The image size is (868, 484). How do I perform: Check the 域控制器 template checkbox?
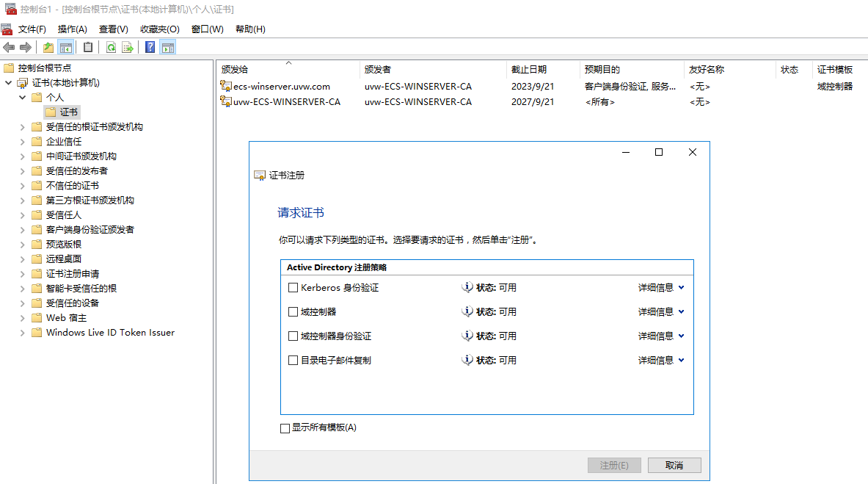click(x=293, y=312)
